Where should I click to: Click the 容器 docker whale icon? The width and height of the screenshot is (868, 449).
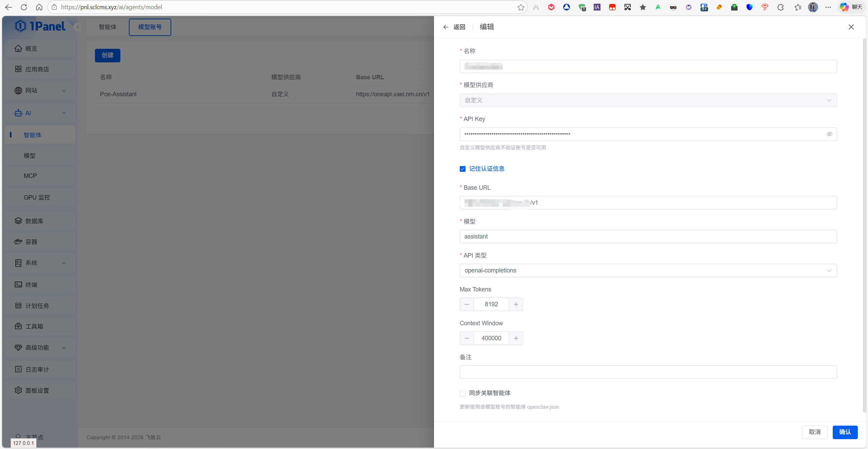[18, 242]
